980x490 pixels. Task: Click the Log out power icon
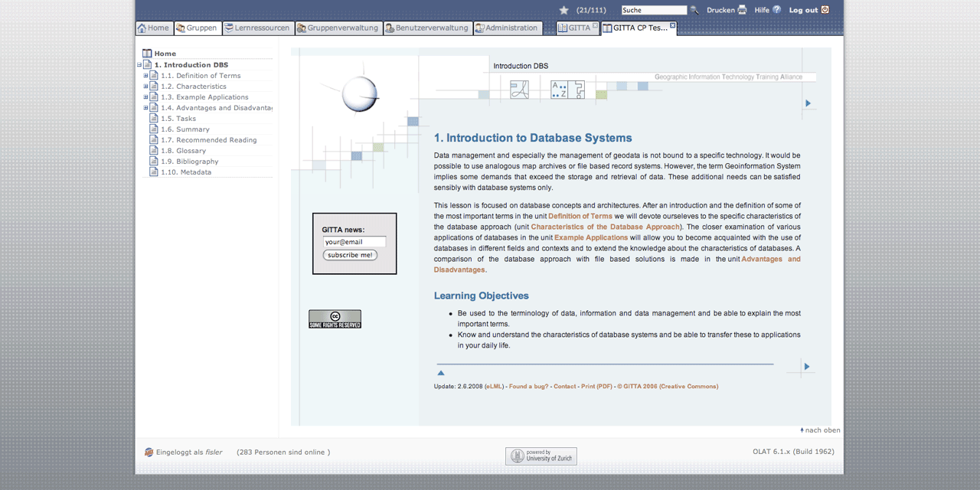[825, 10]
